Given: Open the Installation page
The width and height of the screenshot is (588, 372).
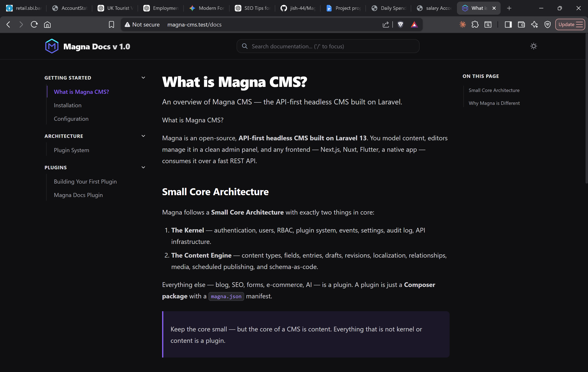Looking at the screenshot, I should click(68, 105).
